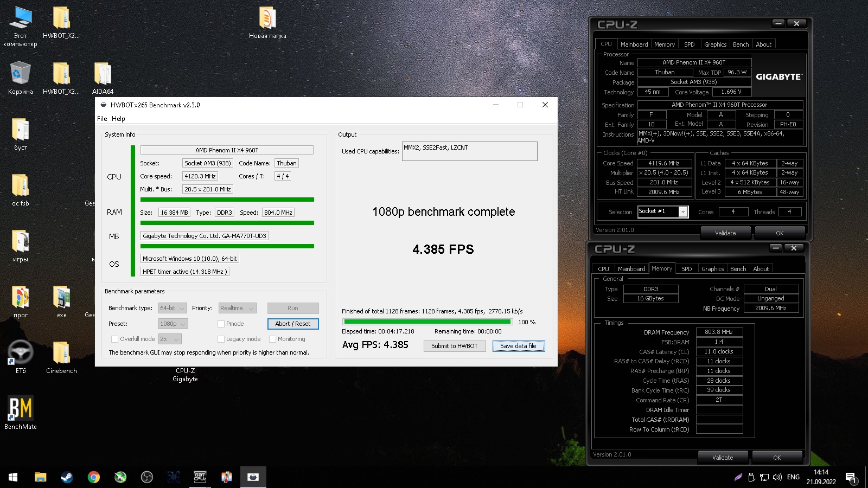This screenshot has height=488, width=868.
Task: Click the AMD Phenom II X4 960T system info field
Action: coord(227,150)
